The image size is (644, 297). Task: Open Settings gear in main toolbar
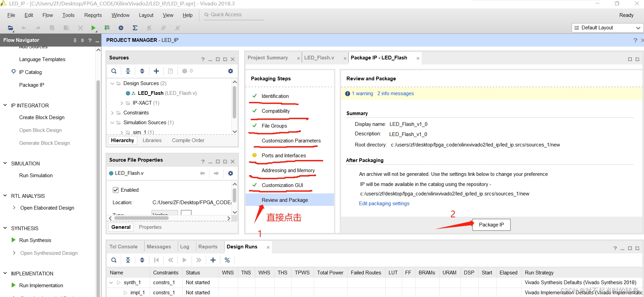(x=121, y=28)
